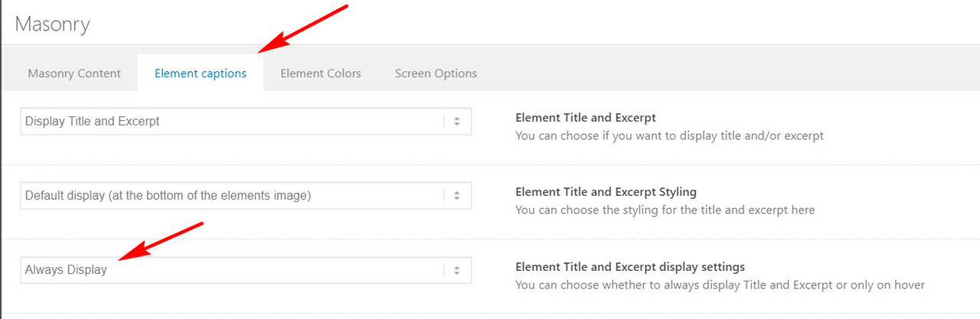
Task: Click the Element Title and Excerpt Styling label
Action: (x=606, y=192)
